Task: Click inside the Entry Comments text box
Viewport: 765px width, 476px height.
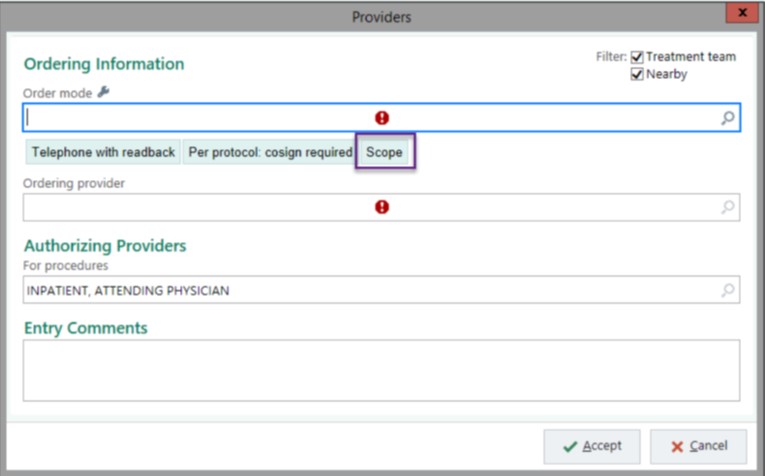Action: (x=381, y=369)
